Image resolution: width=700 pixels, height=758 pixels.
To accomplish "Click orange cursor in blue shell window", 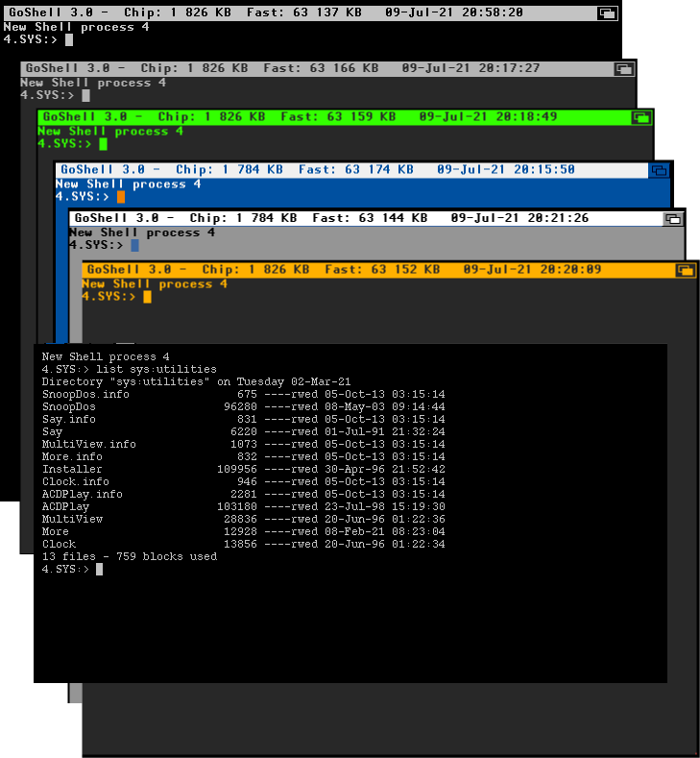I will [x=121, y=197].
